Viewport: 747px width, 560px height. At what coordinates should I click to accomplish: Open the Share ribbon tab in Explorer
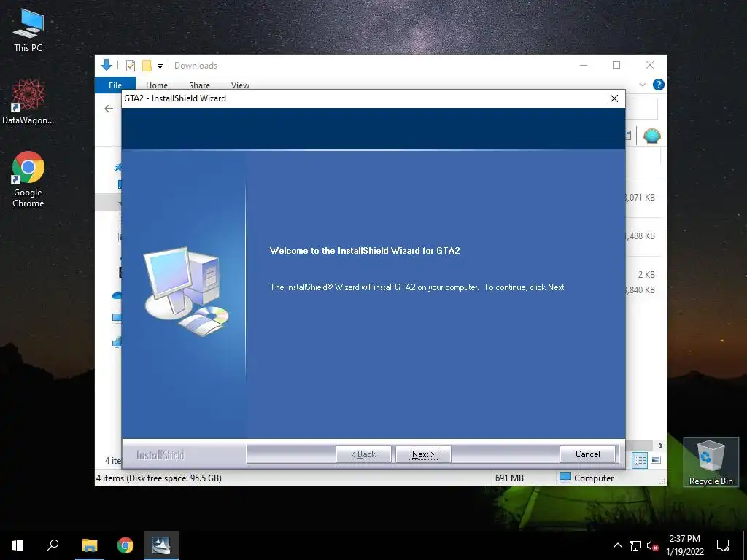(199, 85)
